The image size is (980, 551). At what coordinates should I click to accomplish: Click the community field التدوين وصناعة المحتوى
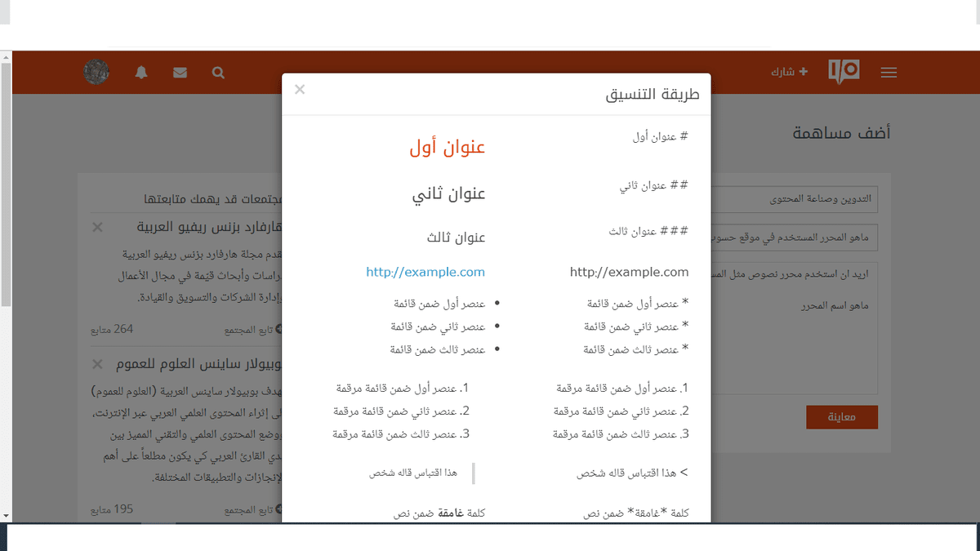794,199
